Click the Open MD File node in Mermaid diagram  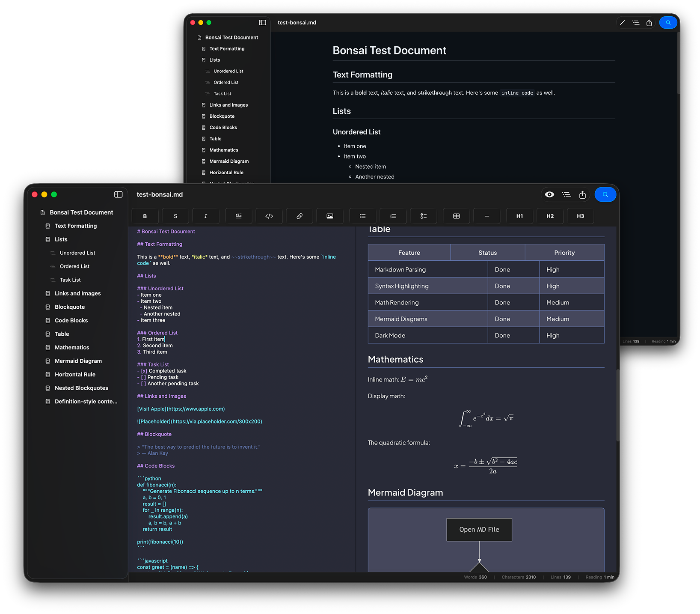click(479, 530)
